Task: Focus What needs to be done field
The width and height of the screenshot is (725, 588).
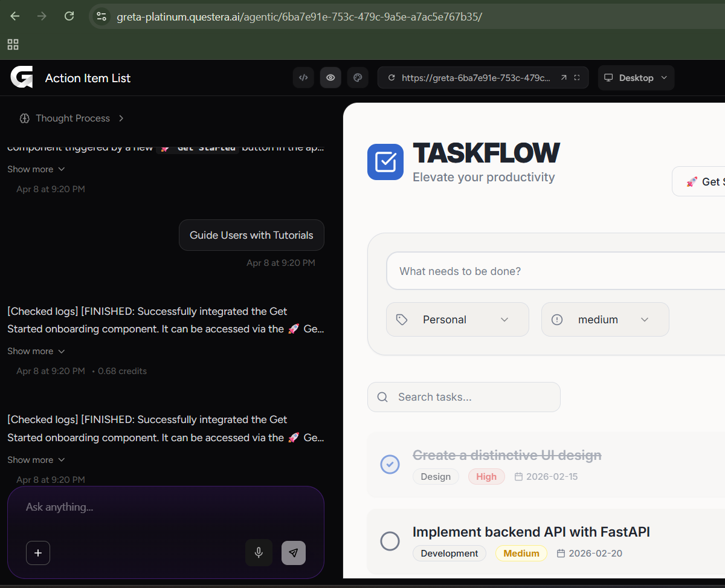Action: [556, 271]
